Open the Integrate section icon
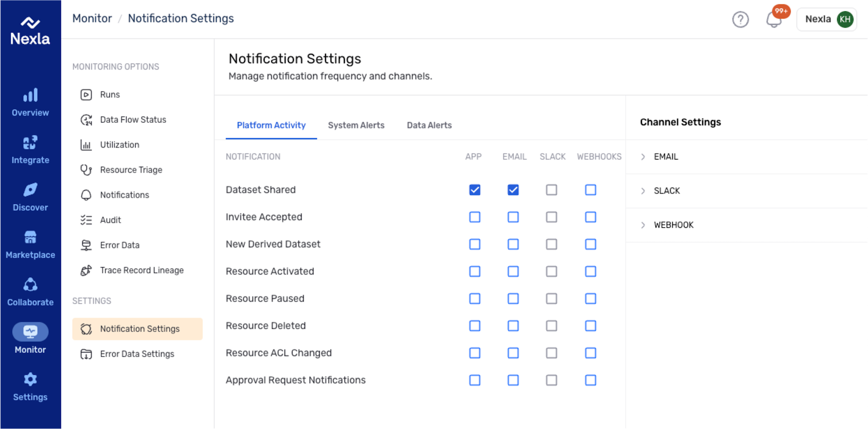The width and height of the screenshot is (868, 429). pyautogui.click(x=30, y=143)
